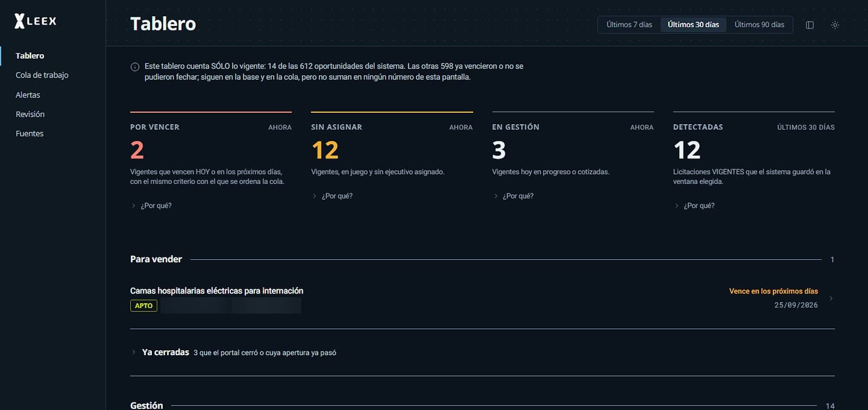The height and width of the screenshot is (410, 868).
Task: Select the Últimos 7 días range
Action: (x=629, y=25)
